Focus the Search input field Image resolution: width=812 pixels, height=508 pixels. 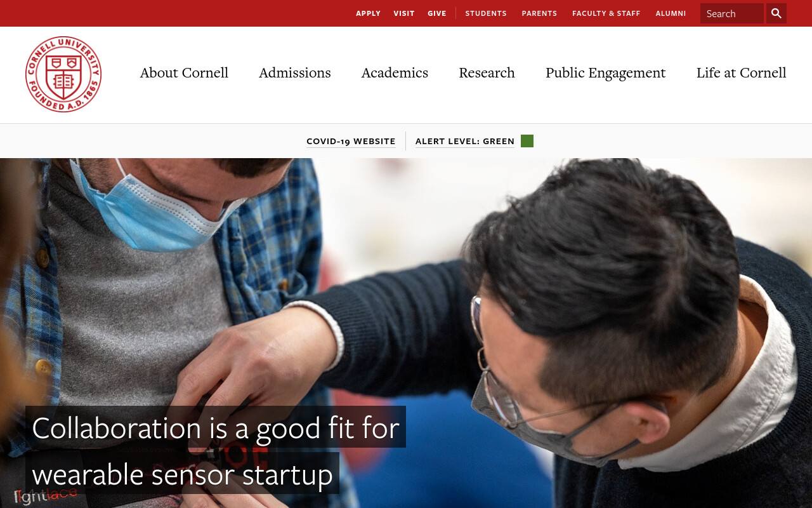tap(732, 13)
